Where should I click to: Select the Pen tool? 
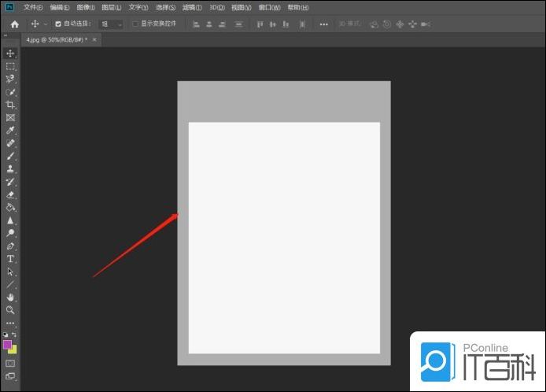coord(10,246)
